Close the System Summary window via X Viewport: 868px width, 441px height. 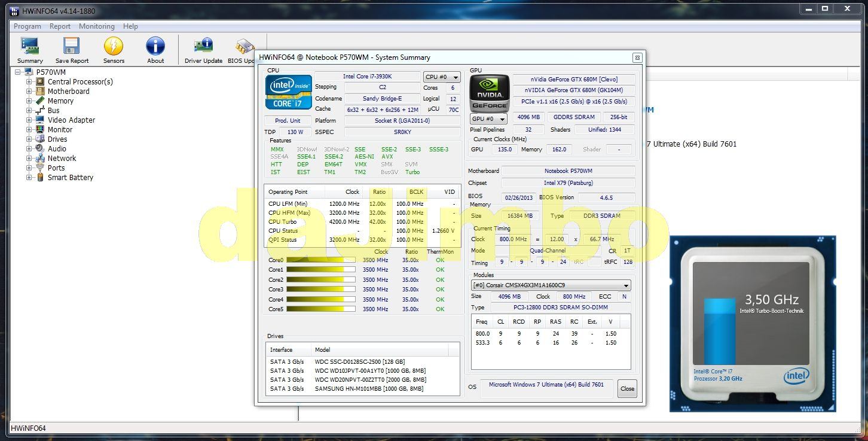[637, 57]
